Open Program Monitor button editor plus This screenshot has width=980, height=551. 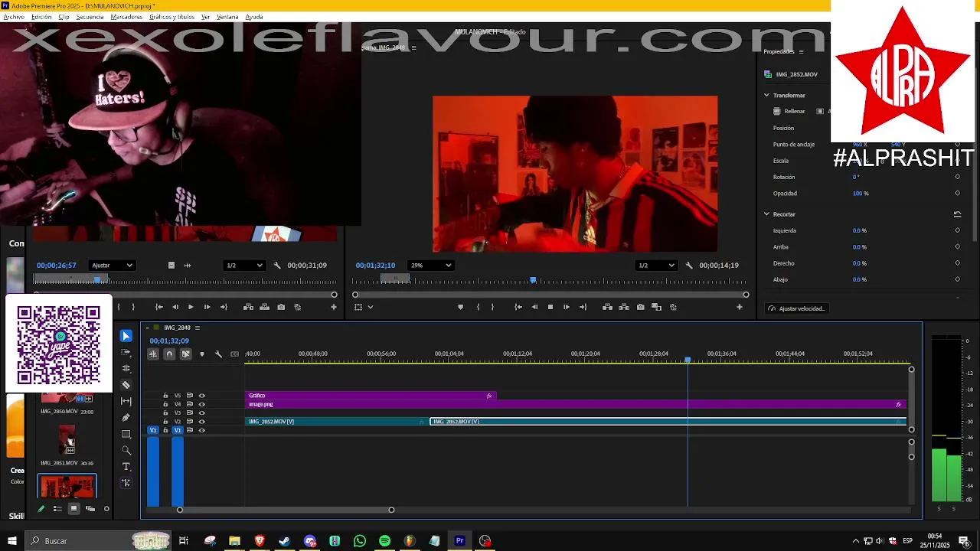(x=739, y=307)
